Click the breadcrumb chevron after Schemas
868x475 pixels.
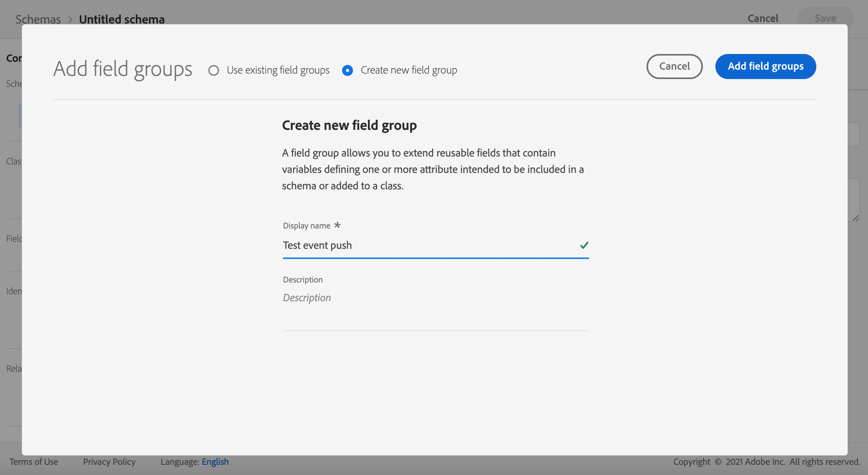coord(70,19)
